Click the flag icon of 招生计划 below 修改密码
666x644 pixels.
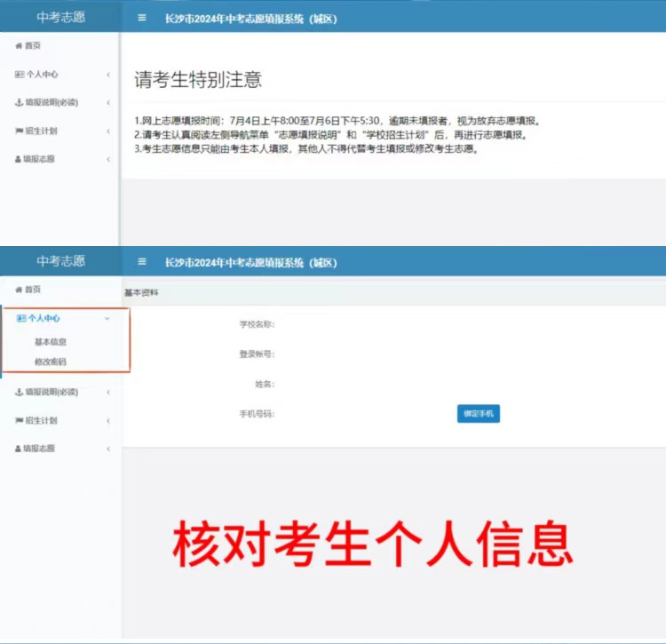[19, 420]
